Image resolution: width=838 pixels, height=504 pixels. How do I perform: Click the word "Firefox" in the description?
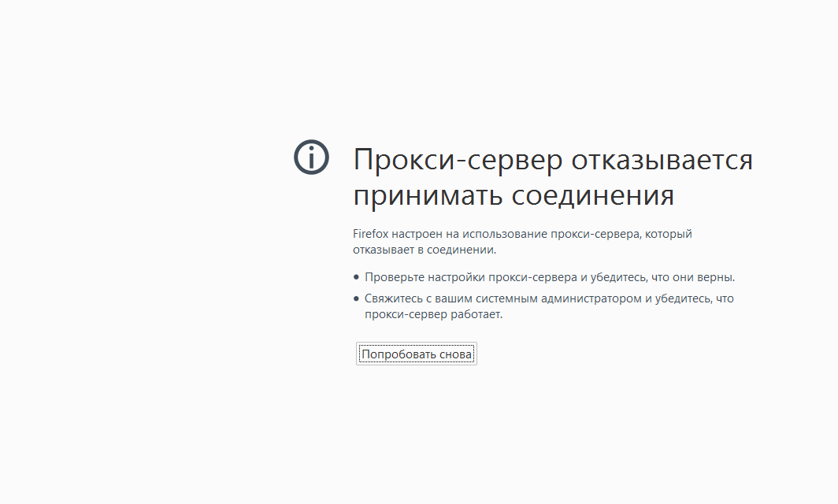click(x=369, y=234)
